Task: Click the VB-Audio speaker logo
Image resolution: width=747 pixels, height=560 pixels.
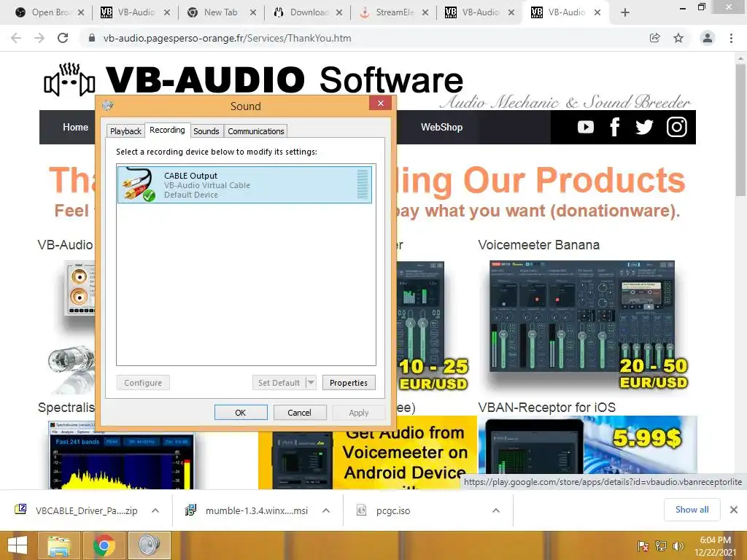Action: 69,79
